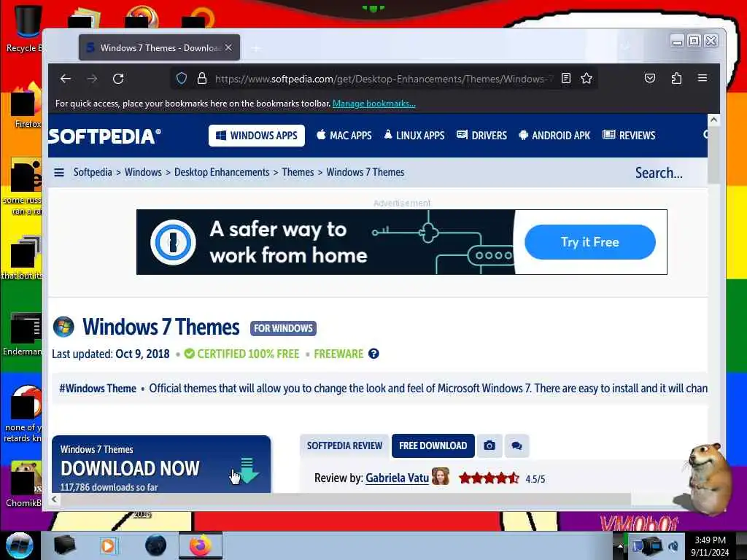Viewport: 747px width, 560px height.
Task: Click the Last updated Oct 9, 2018 text
Action: 111,354
